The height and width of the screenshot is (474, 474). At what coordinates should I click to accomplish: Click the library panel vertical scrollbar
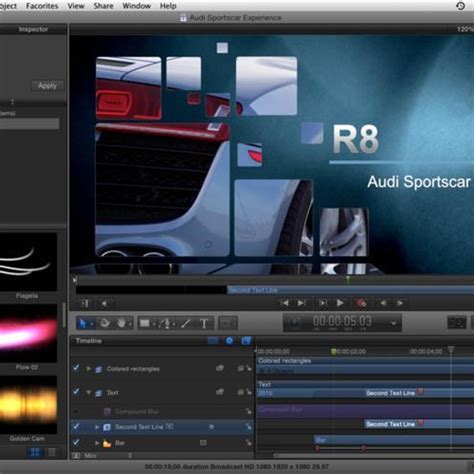64,315
